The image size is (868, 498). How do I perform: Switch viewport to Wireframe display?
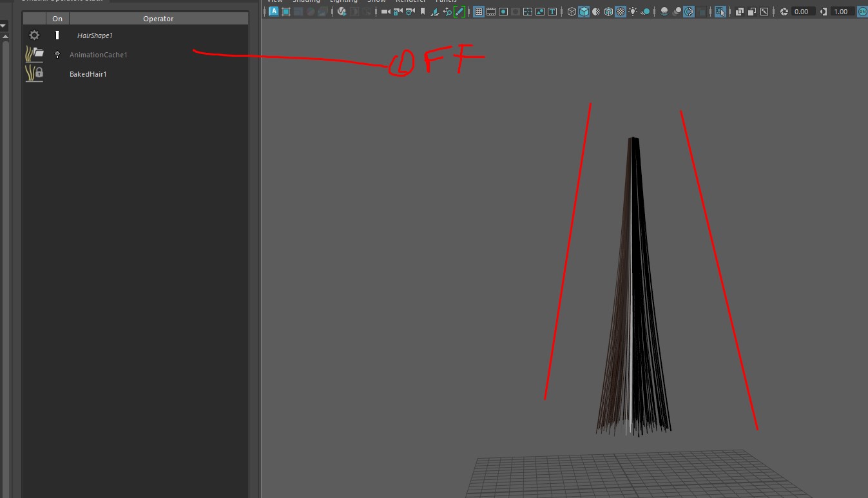tap(572, 12)
